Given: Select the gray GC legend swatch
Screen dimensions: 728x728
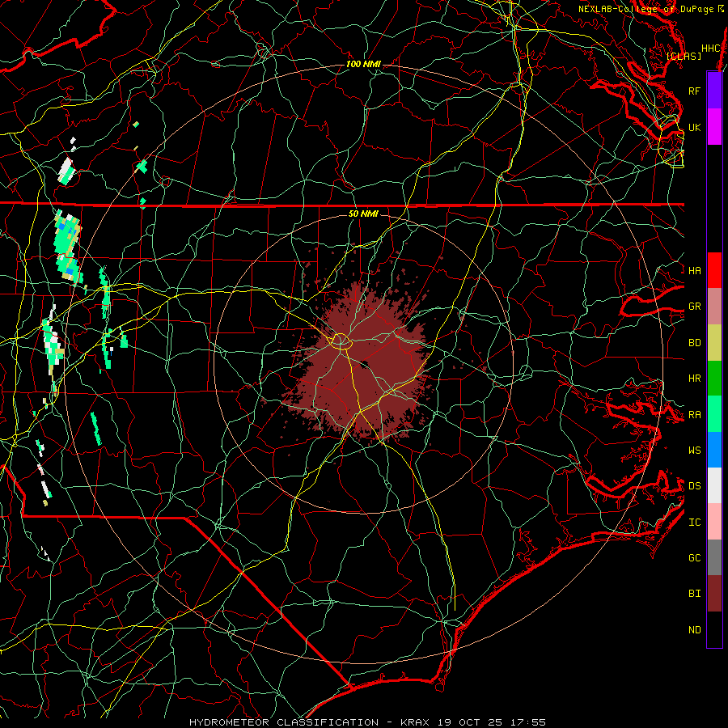Looking at the screenshot, I should [714, 557].
